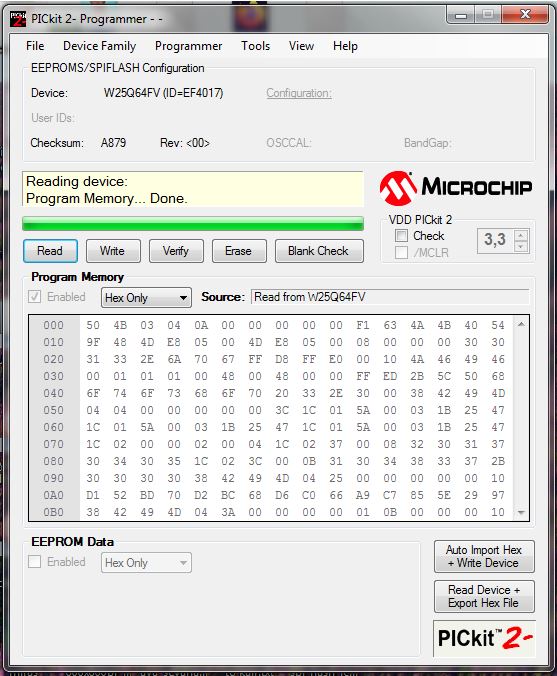Click the green progress bar
The width and height of the screenshot is (557, 676).
[193, 224]
